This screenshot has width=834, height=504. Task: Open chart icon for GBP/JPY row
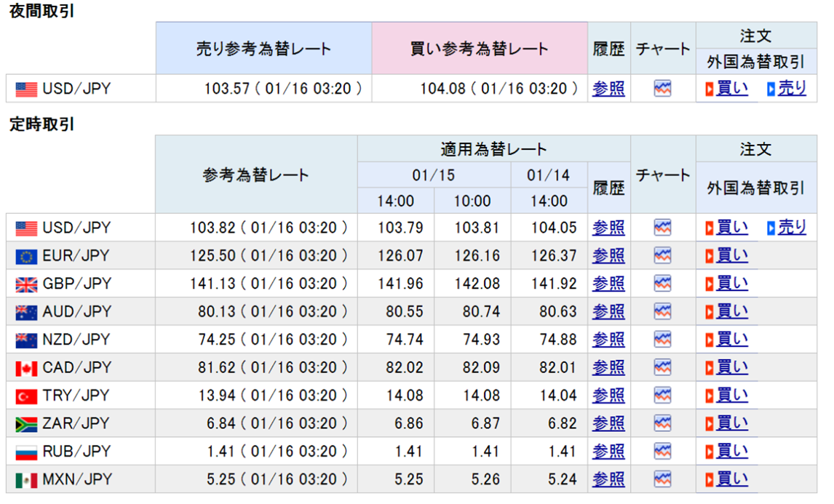click(x=662, y=284)
